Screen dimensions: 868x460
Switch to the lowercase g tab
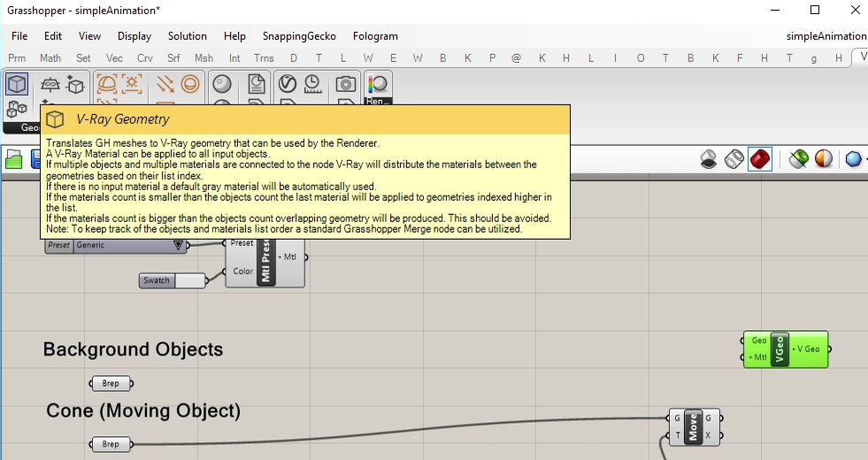814,58
